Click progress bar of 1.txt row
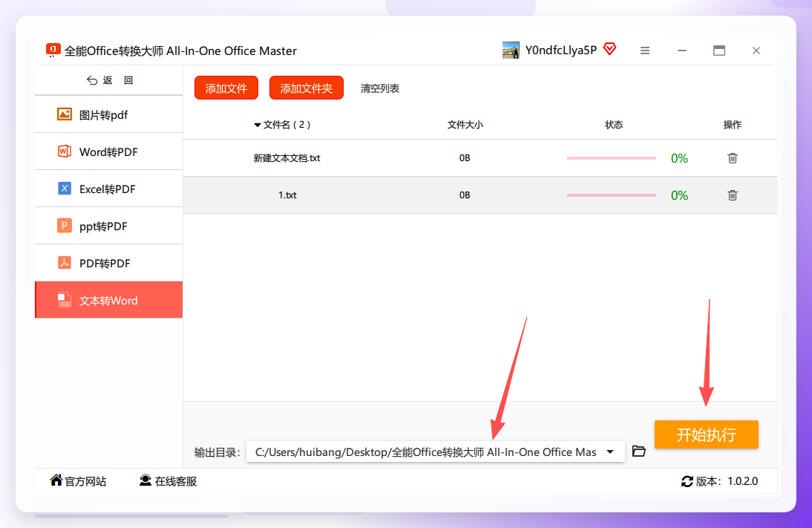812x528 pixels. [x=612, y=195]
